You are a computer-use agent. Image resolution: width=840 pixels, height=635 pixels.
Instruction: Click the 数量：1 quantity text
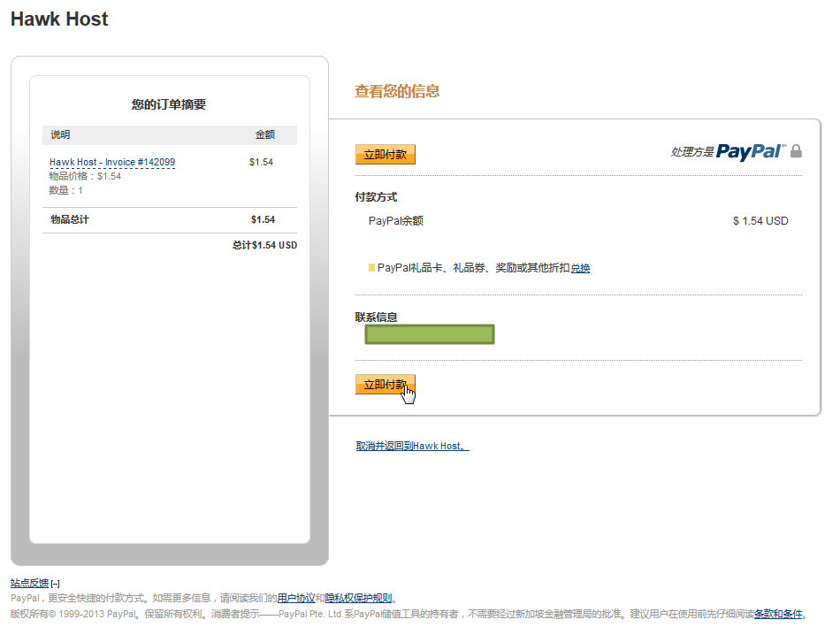pos(66,190)
